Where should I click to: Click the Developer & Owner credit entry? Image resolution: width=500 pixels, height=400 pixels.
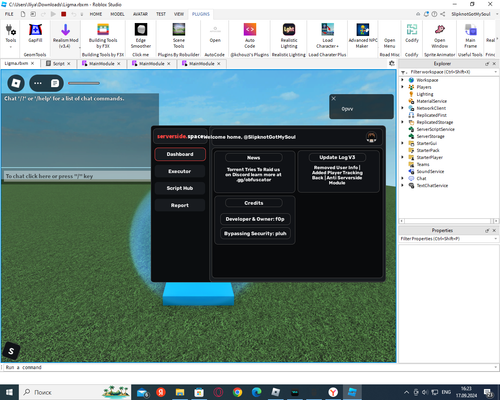coord(255,219)
